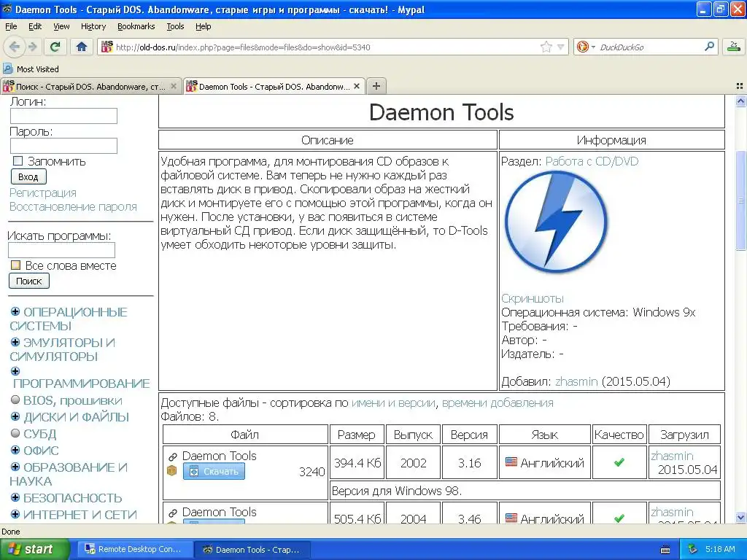
Task: Open a new tab with the plus button
Action: click(376, 86)
